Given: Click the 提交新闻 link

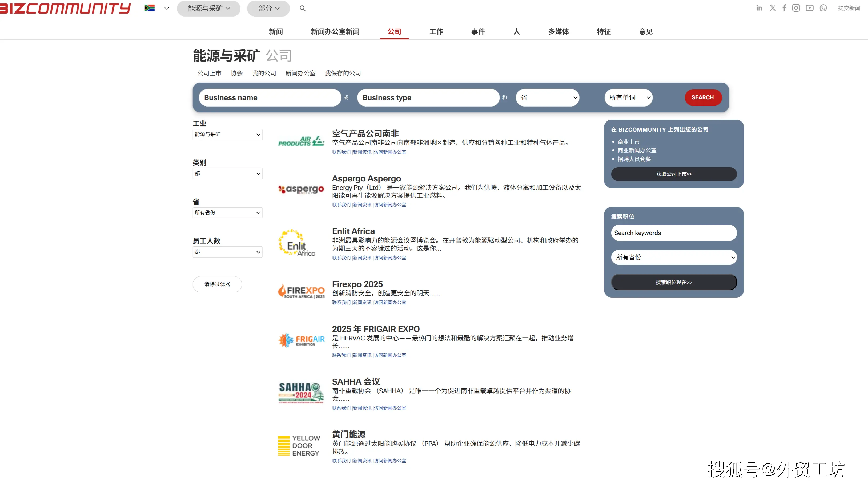Looking at the screenshot, I should point(849,8).
